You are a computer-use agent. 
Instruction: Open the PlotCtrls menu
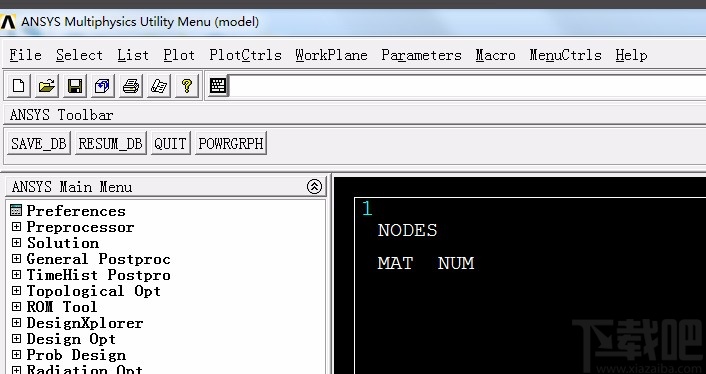tap(245, 55)
